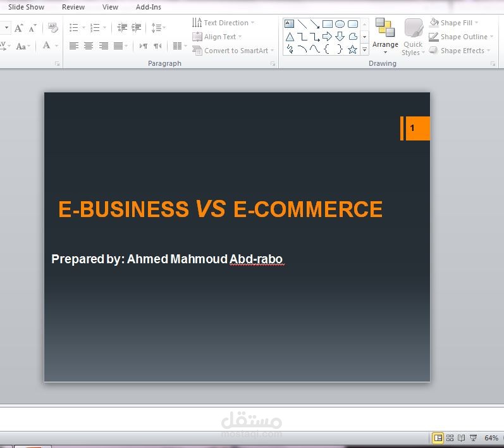The width and height of the screenshot is (504, 448).
Task: Choose the oval shape
Action: tap(340, 24)
